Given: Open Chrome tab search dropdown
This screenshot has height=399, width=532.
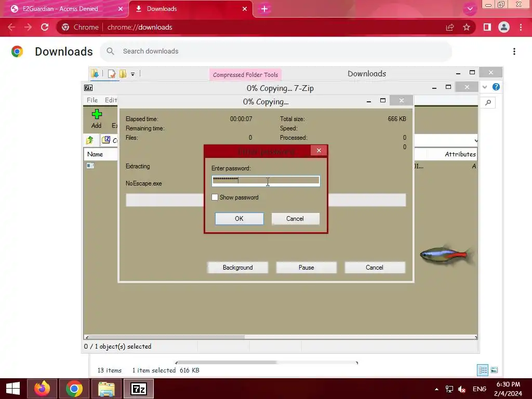Looking at the screenshot, I should 470,9.
